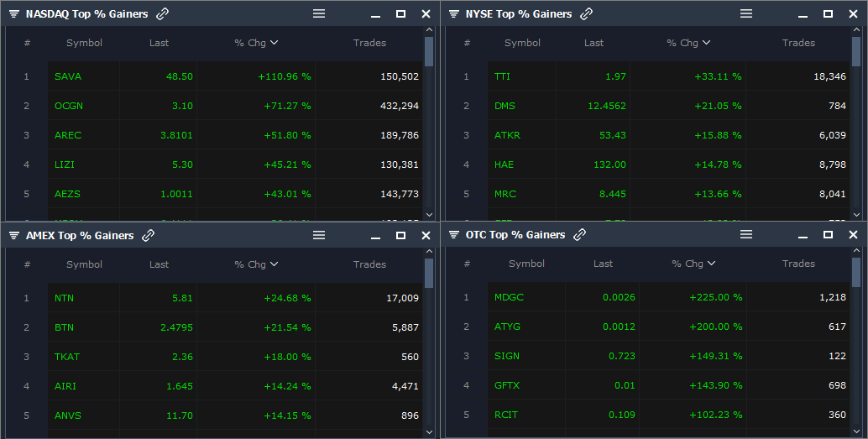Select the SIGN symbol
The height and width of the screenshot is (439, 868).
click(506, 356)
